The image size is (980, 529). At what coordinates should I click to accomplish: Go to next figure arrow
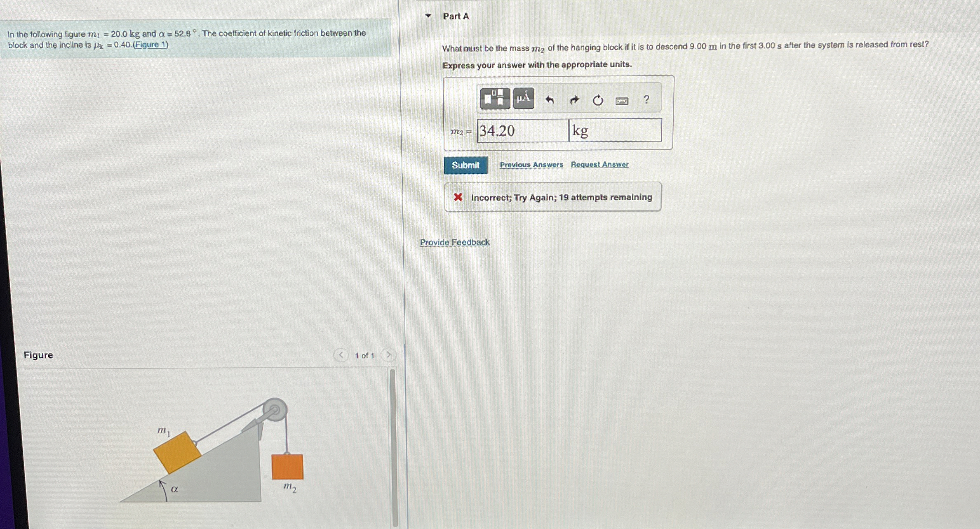(x=388, y=354)
